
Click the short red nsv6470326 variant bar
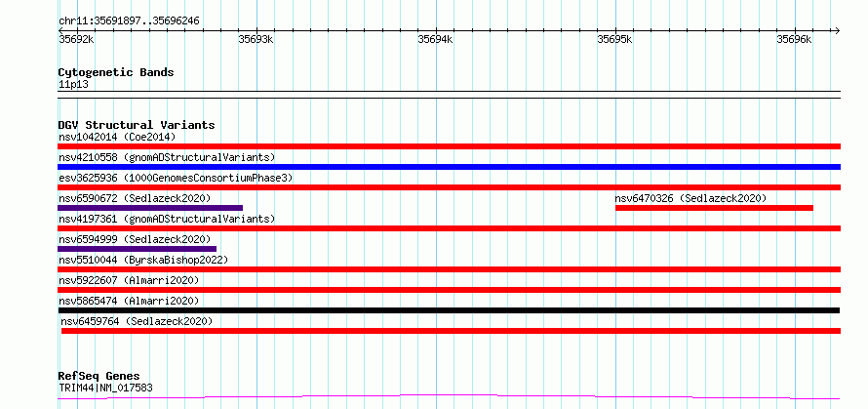pos(714,208)
